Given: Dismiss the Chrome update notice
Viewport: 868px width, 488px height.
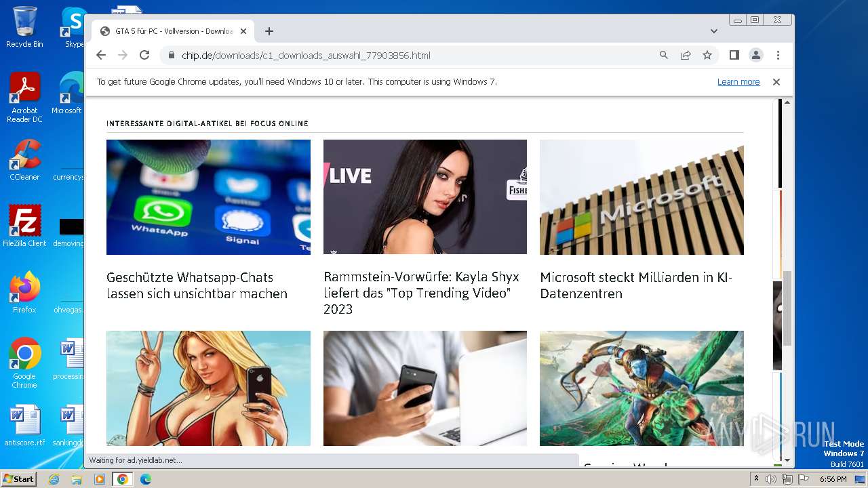Looking at the screenshot, I should click(x=776, y=82).
